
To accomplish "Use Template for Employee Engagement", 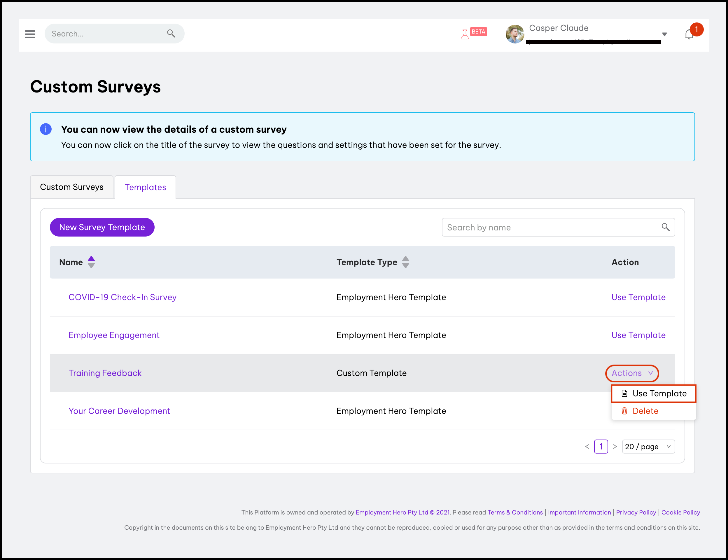I will [638, 335].
